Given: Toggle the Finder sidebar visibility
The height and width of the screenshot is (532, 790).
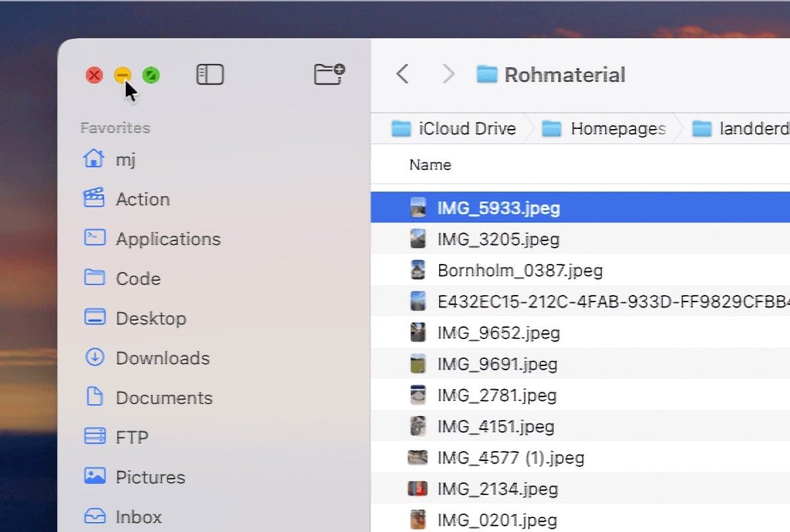Looking at the screenshot, I should tap(210, 74).
